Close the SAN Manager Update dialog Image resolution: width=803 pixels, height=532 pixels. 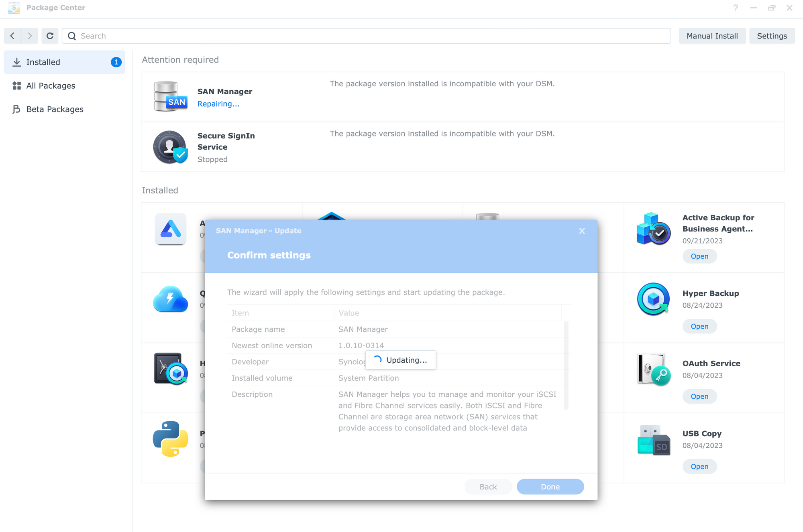tap(582, 231)
